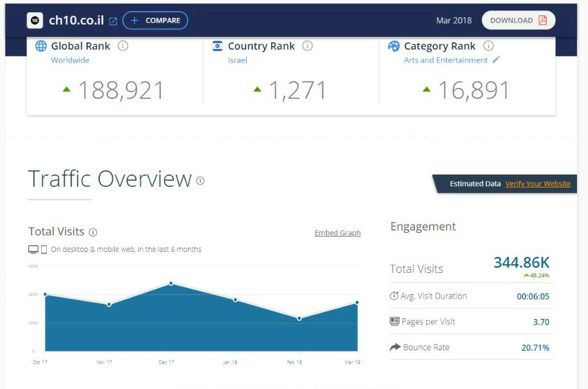
Task: Click the info icon beside Traffic Overview
Action: pyautogui.click(x=200, y=181)
